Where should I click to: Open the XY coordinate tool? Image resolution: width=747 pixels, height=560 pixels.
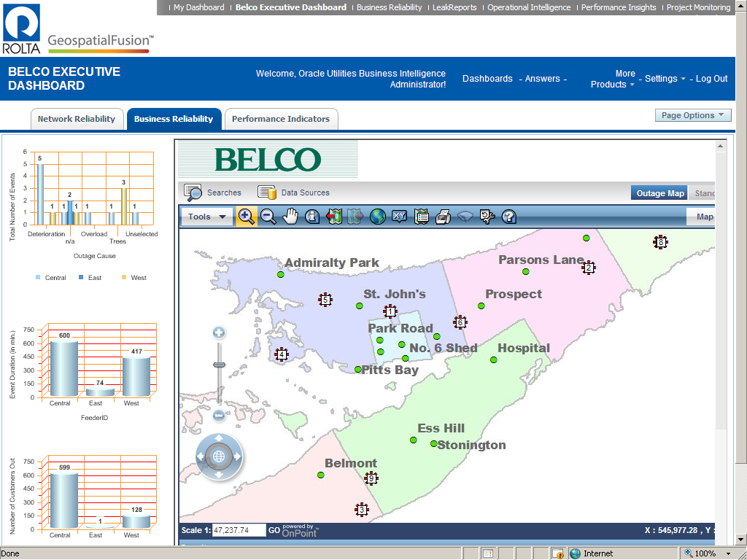(399, 217)
